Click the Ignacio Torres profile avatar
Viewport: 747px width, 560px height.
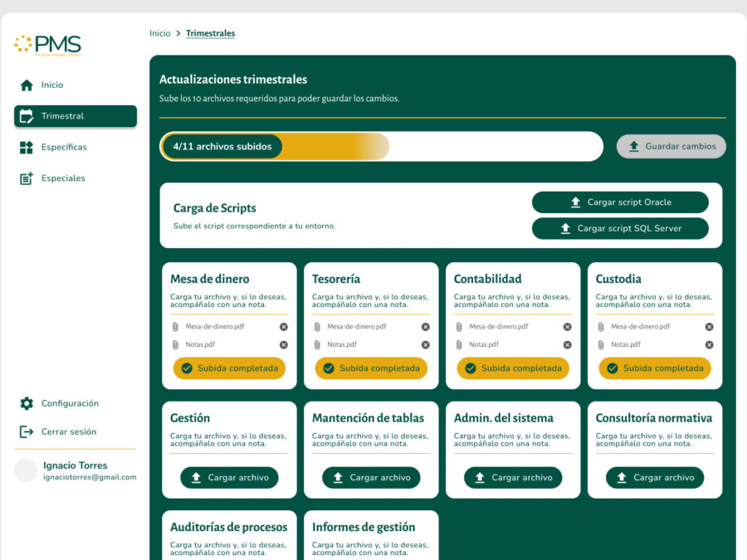(x=25, y=471)
